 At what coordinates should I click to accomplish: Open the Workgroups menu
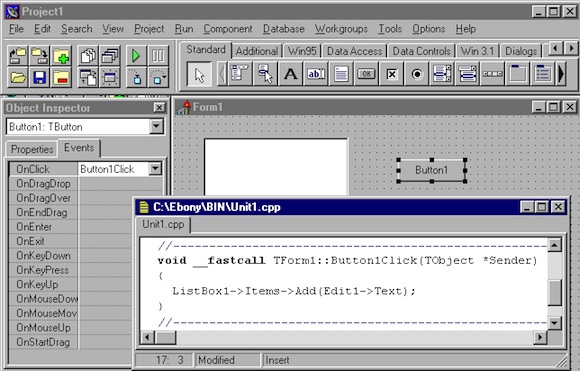point(341,29)
